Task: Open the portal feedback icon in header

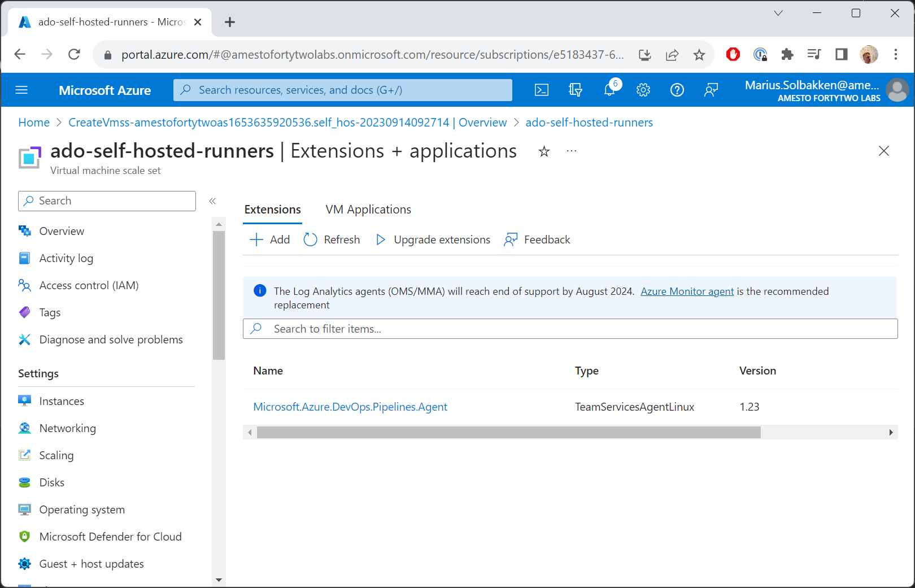Action: (x=711, y=90)
